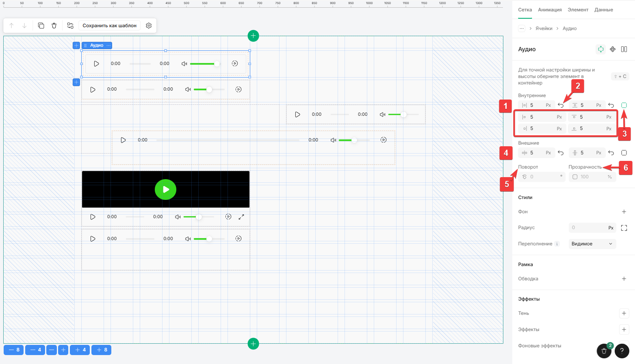Viewport: 635px width, 364px height.
Task: Toggle the columns layout icon beside Аудио
Action: click(624, 49)
